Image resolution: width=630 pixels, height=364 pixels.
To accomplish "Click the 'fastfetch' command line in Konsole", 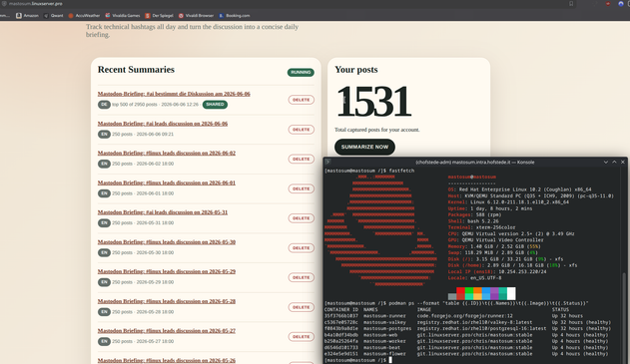I will (369, 171).
